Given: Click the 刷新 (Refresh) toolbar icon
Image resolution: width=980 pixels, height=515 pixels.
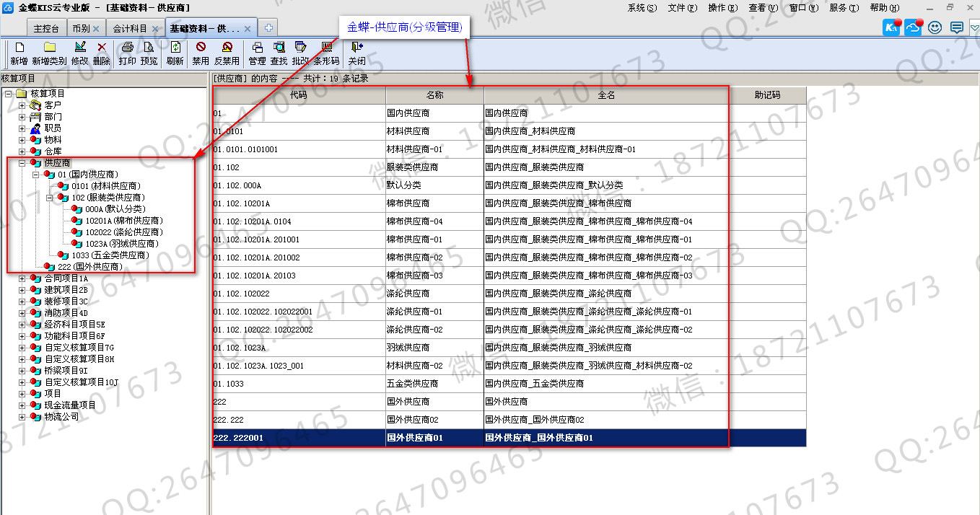Looking at the screenshot, I should (x=175, y=48).
